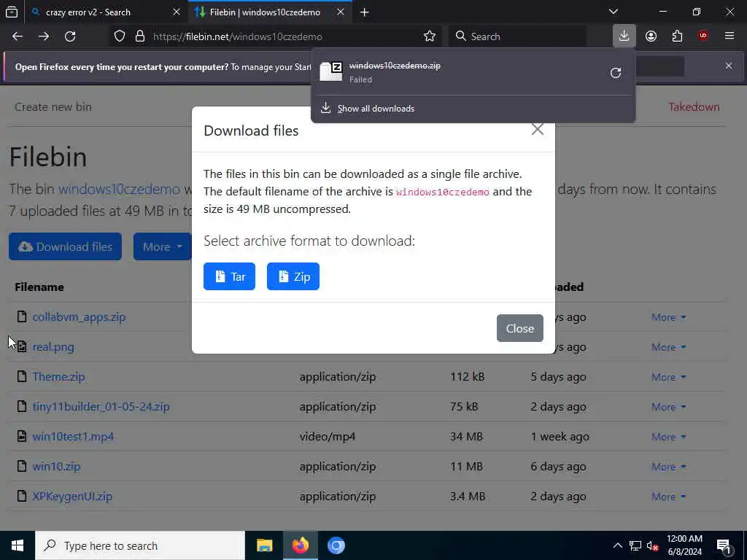Expand More for collabvm_apps.zip row

[x=668, y=317]
